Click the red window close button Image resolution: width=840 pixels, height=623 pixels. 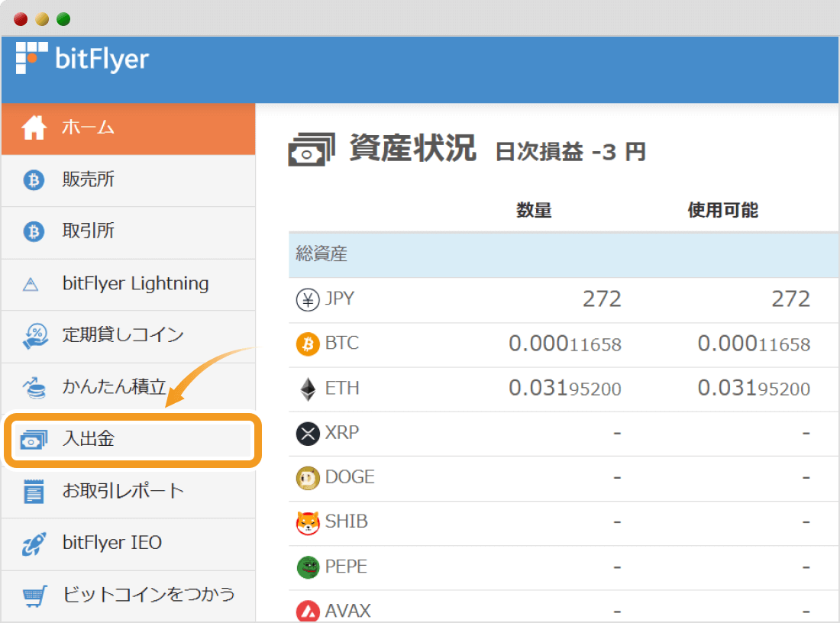(21, 19)
